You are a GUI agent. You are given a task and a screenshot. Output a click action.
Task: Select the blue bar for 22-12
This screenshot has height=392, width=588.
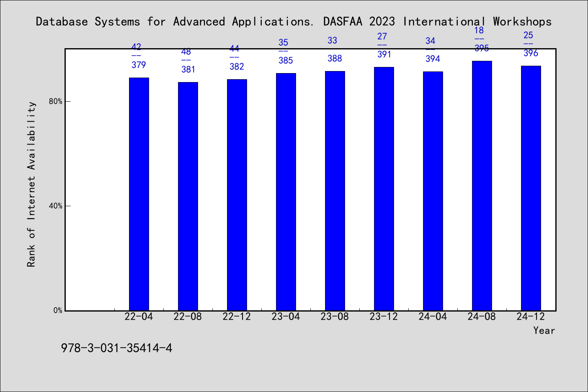point(237,195)
